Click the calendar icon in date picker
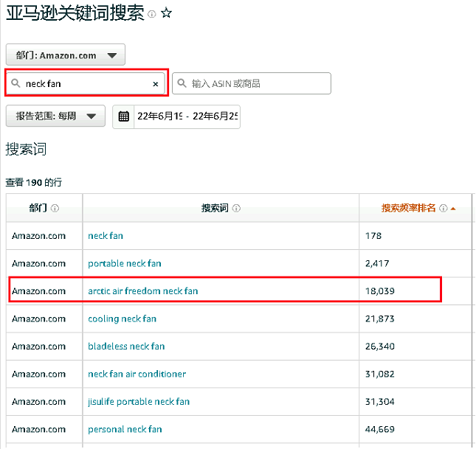Viewport: 476px width, 449px height. 124,116
